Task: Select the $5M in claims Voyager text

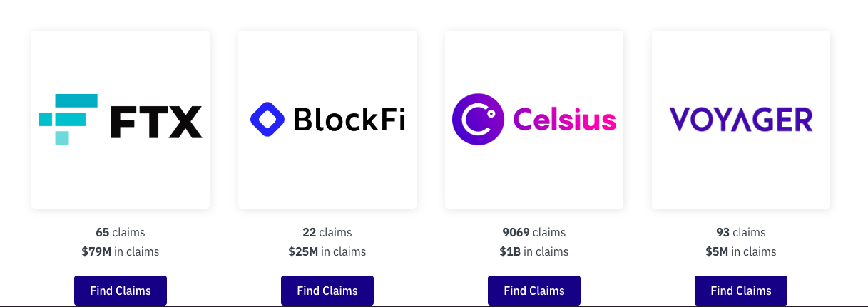Action: point(741,251)
